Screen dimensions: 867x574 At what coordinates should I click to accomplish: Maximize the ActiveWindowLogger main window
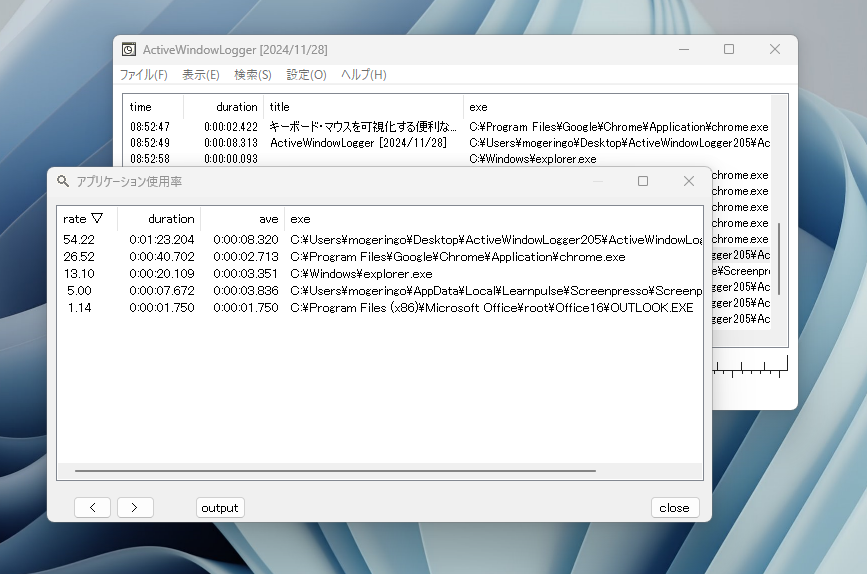point(729,49)
